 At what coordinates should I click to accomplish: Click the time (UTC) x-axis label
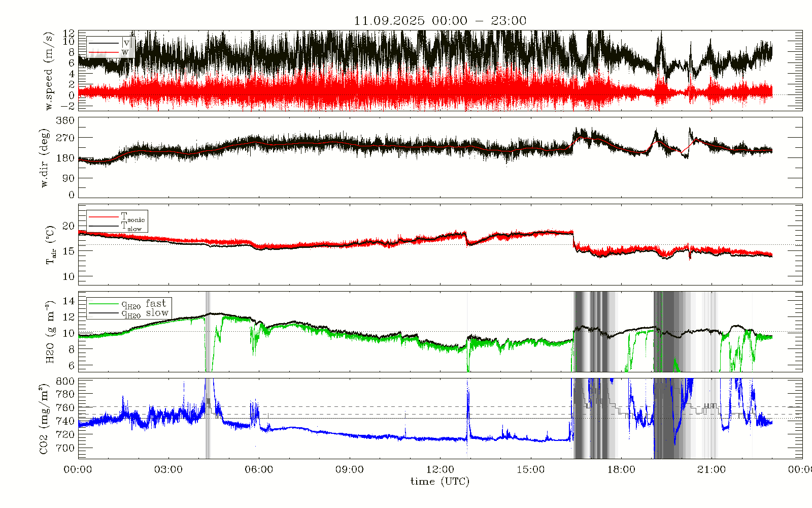pos(439,482)
